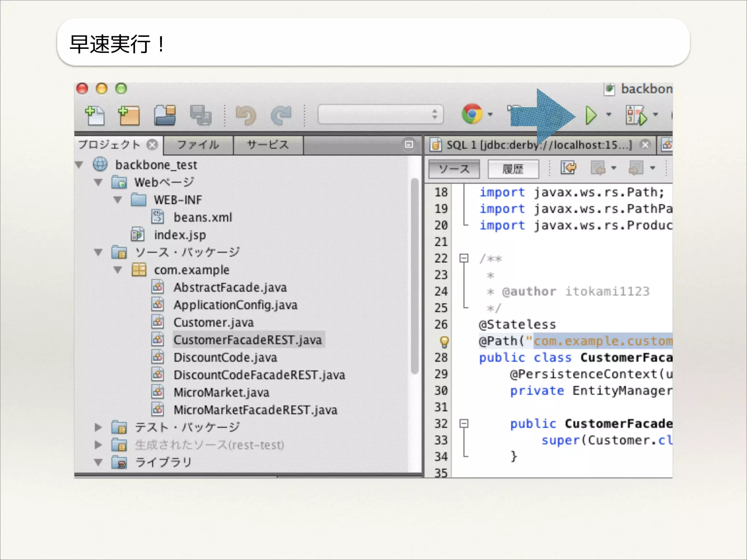Click the Redo arrow icon
This screenshot has height=560, width=747.
coord(281,116)
